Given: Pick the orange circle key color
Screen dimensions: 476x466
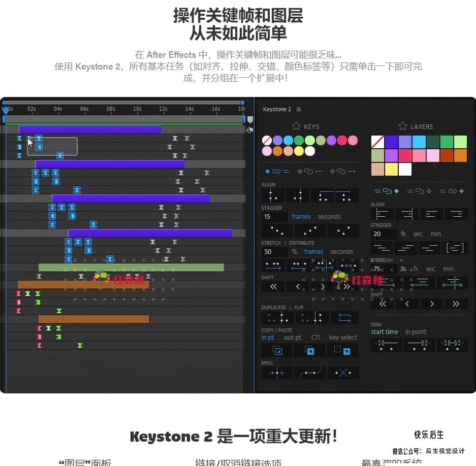Looking at the screenshot, I should click(x=277, y=151).
